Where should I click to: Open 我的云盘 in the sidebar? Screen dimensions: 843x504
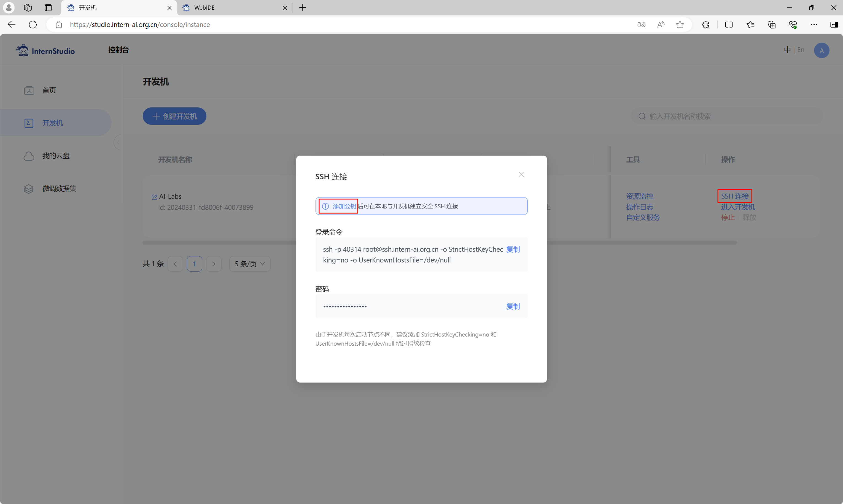pos(56,156)
